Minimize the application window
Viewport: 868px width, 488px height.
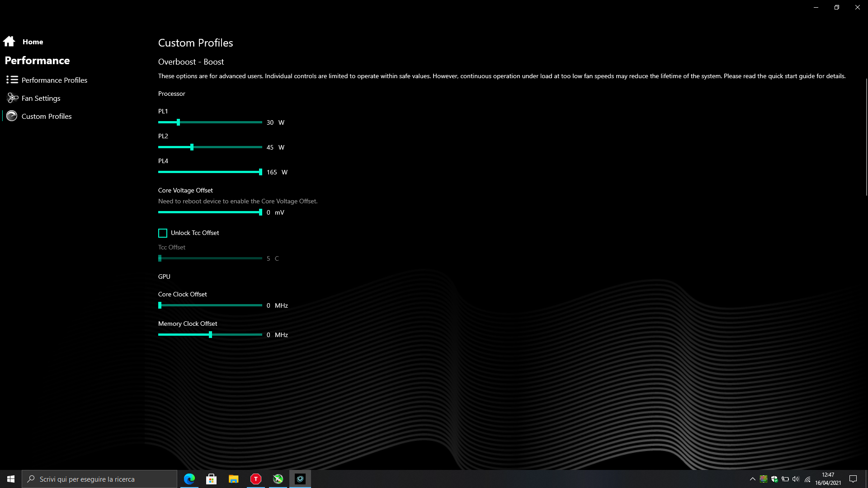(816, 7)
